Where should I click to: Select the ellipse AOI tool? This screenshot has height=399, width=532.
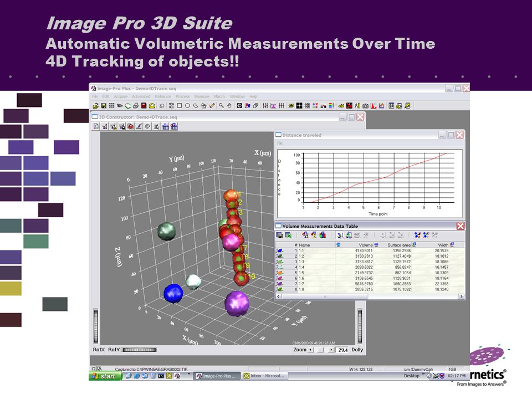[x=187, y=105]
